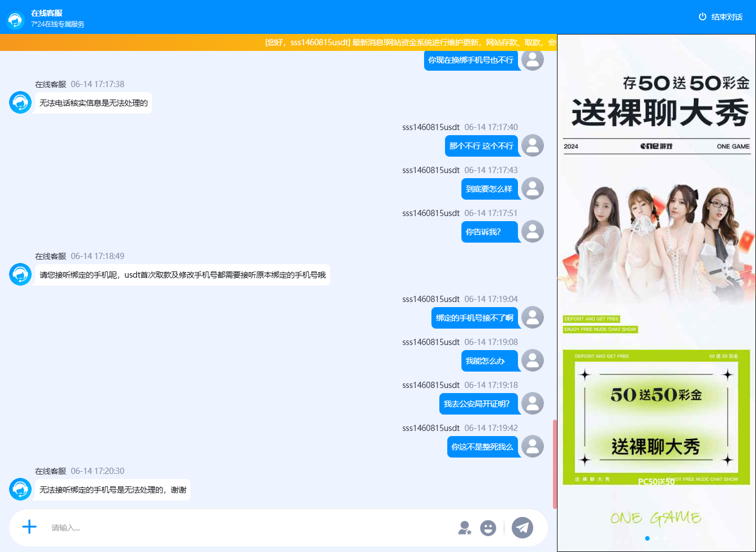Click the customer service header avatar
The height and width of the screenshot is (552, 756).
pyautogui.click(x=15, y=20)
